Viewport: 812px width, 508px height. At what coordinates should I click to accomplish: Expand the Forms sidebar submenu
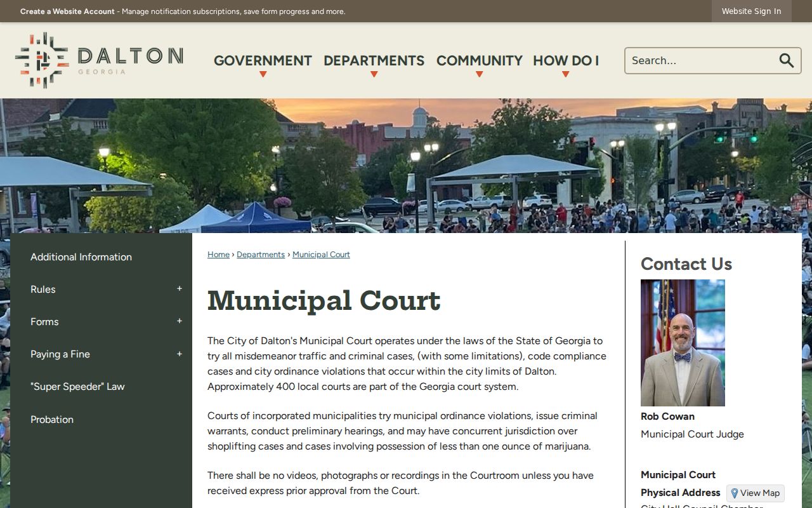(x=180, y=321)
